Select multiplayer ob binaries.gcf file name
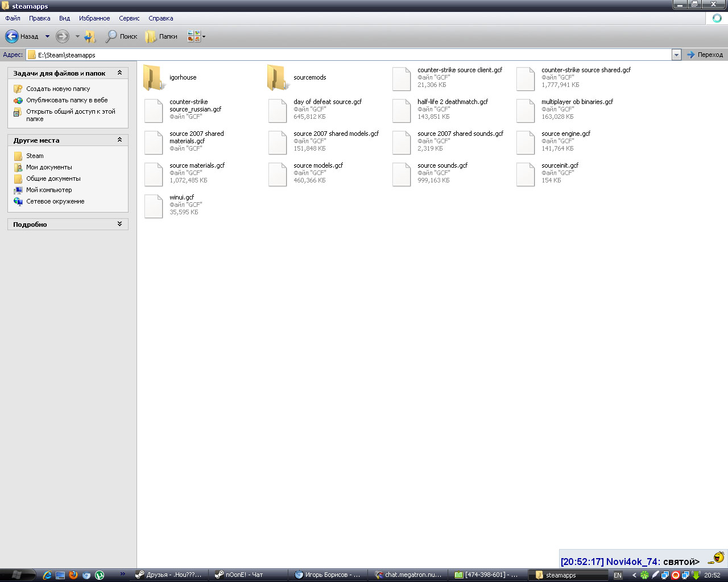This screenshot has width=728, height=582. (577, 102)
